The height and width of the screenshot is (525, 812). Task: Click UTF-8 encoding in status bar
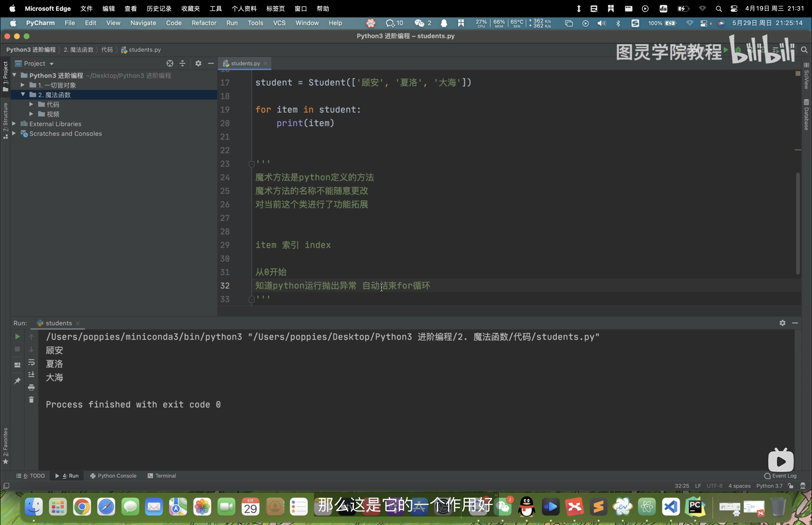click(x=714, y=486)
